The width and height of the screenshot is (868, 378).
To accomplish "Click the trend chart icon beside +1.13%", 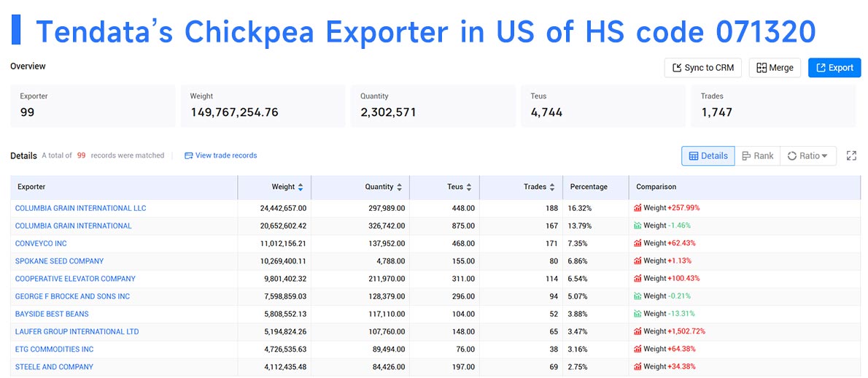I will coord(638,261).
